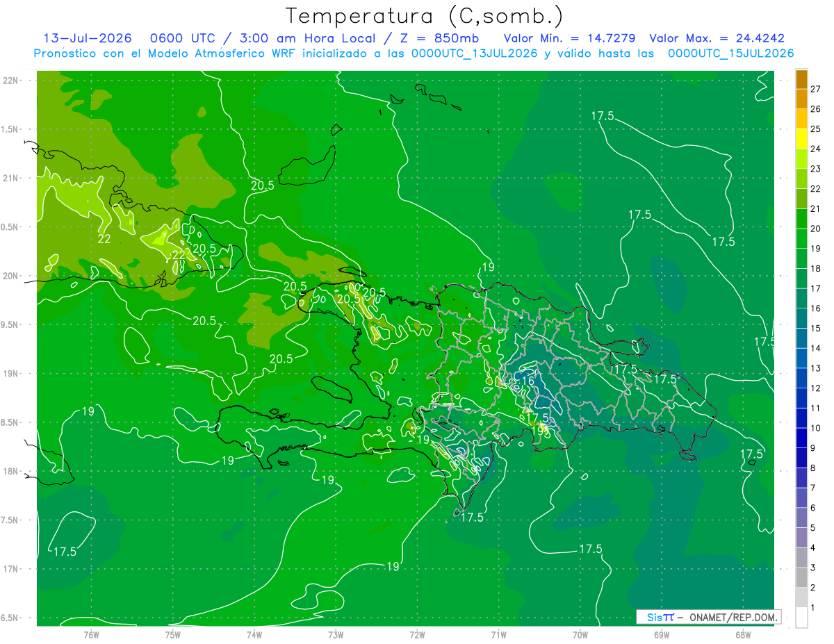The height and width of the screenshot is (644, 834).
Task: Click legend value '14'
Action: pos(817,348)
